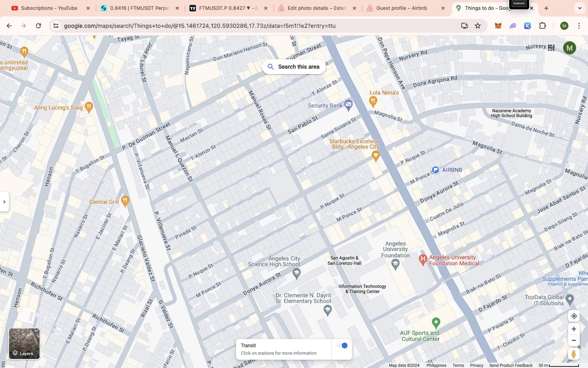This screenshot has height=368, width=588.
Task: View site information icon in address bar
Action: pyautogui.click(x=56, y=26)
